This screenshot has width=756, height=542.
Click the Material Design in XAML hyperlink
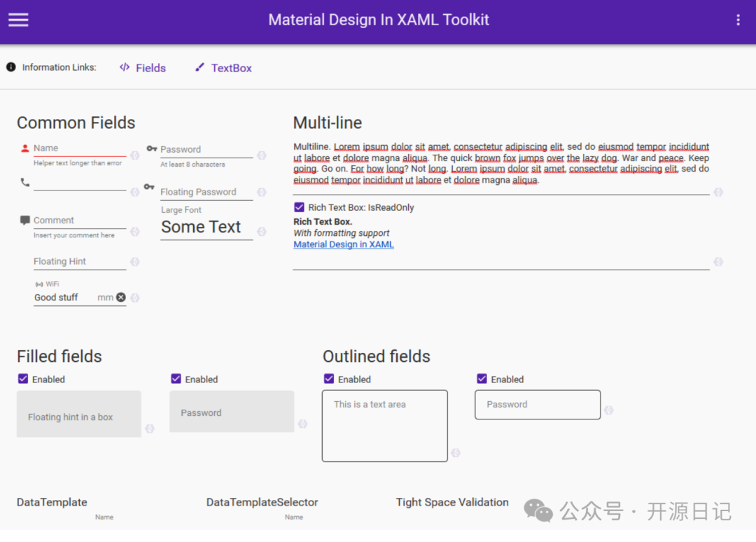point(344,244)
